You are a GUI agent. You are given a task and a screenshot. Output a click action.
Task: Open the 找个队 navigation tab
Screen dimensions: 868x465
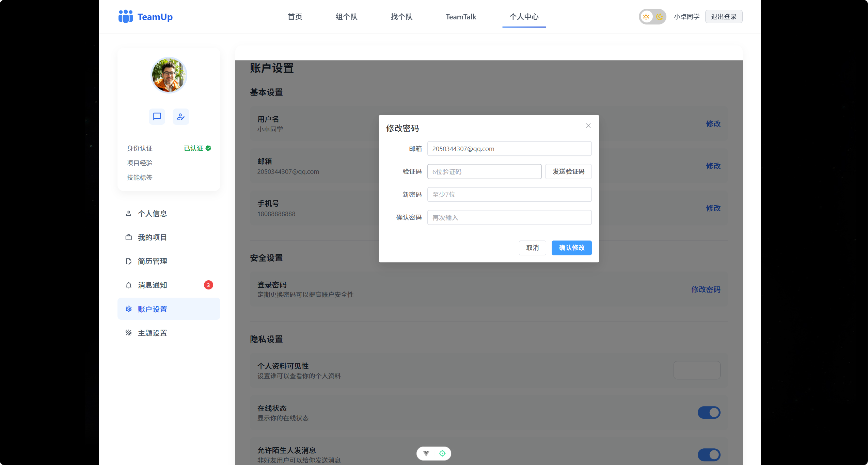tap(401, 17)
